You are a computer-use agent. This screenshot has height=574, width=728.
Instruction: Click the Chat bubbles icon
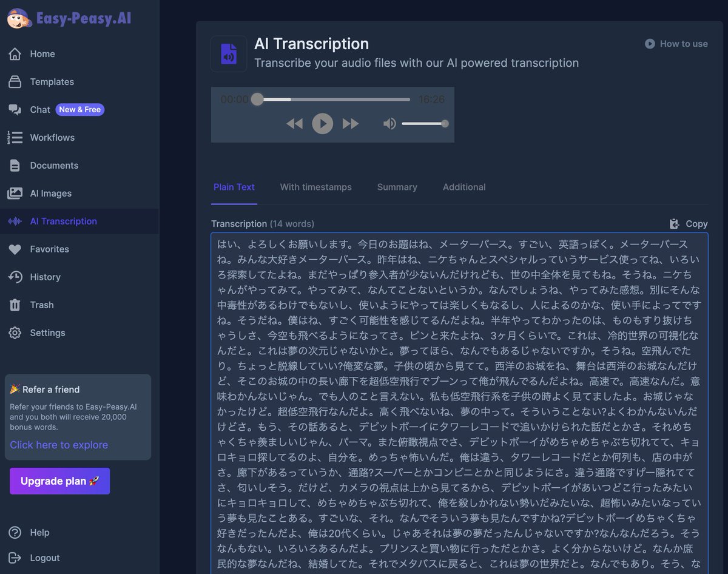[15, 110]
